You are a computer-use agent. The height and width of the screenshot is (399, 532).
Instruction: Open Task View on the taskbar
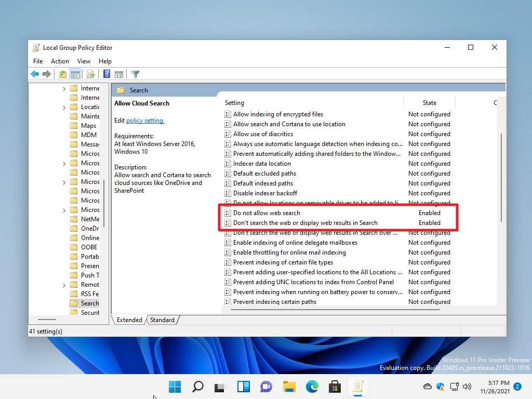[x=220, y=387]
